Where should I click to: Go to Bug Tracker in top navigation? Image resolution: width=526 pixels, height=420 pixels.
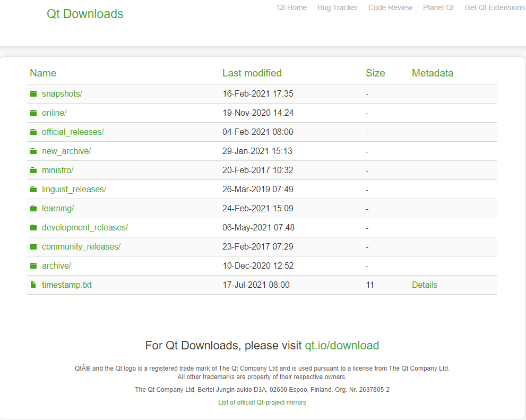pos(338,7)
